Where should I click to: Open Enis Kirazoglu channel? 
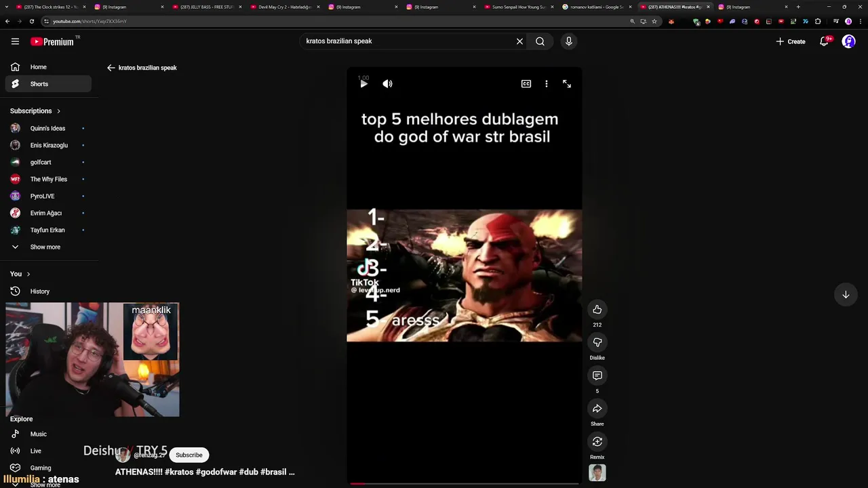(48, 145)
